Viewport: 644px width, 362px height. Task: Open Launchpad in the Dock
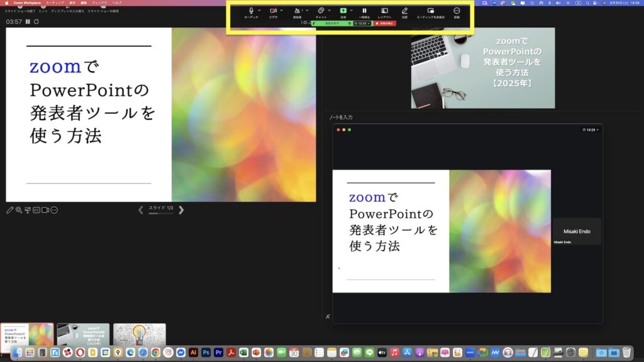pyautogui.click(x=30, y=352)
